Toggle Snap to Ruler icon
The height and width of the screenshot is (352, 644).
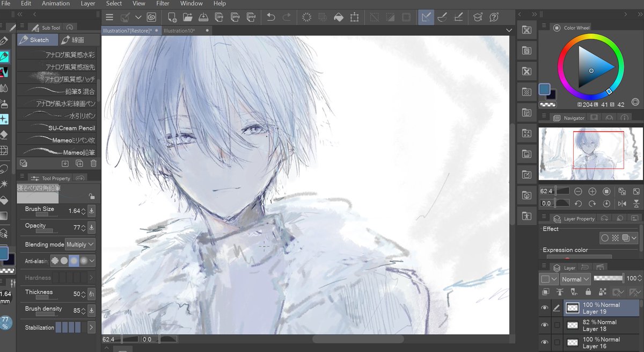click(x=426, y=17)
